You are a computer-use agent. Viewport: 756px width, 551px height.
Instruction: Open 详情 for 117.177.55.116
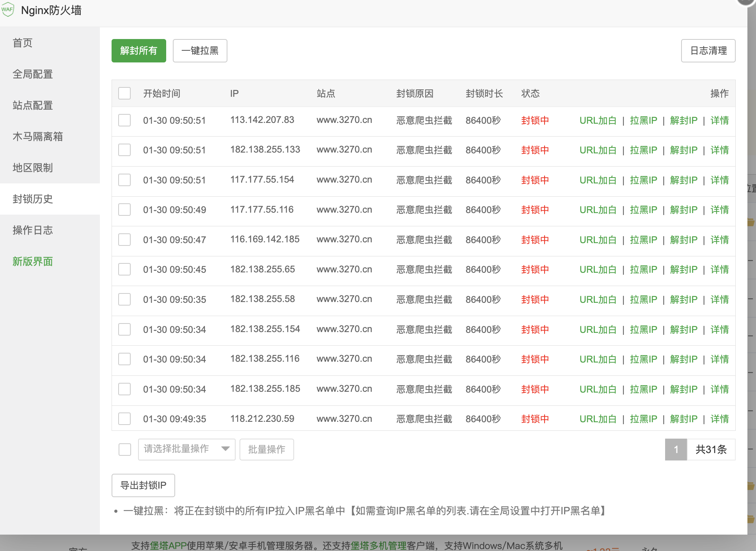(x=720, y=210)
